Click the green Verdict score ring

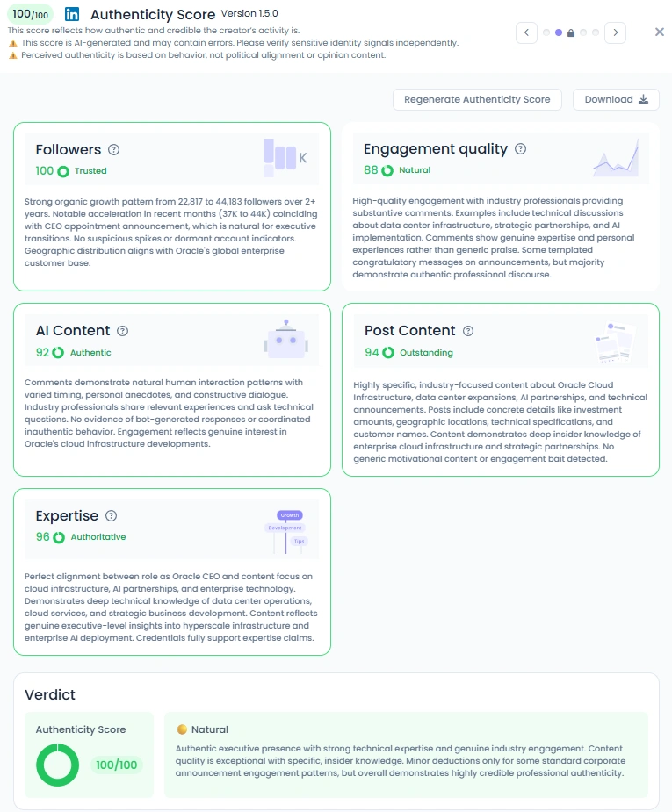tap(57, 765)
